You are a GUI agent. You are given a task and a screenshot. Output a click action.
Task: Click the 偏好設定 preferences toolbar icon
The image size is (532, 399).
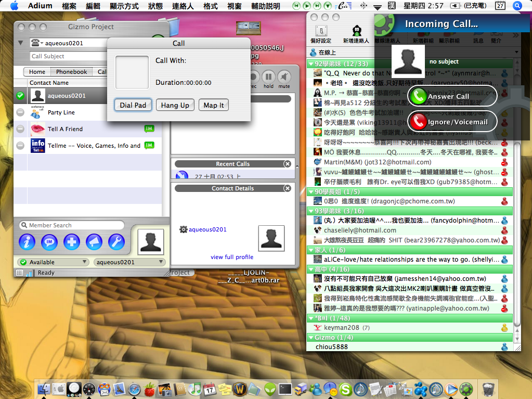tap(321, 34)
